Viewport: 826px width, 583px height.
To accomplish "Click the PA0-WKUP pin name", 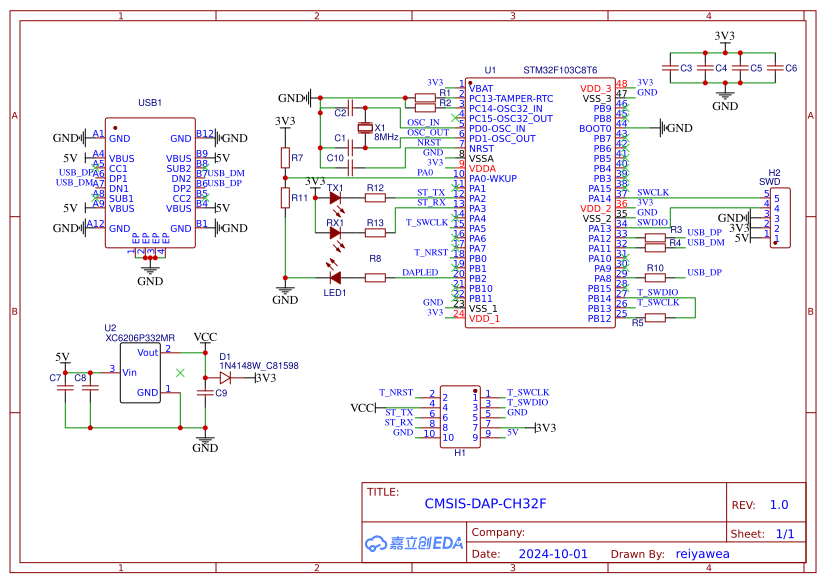I will pyautogui.click(x=493, y=179).
